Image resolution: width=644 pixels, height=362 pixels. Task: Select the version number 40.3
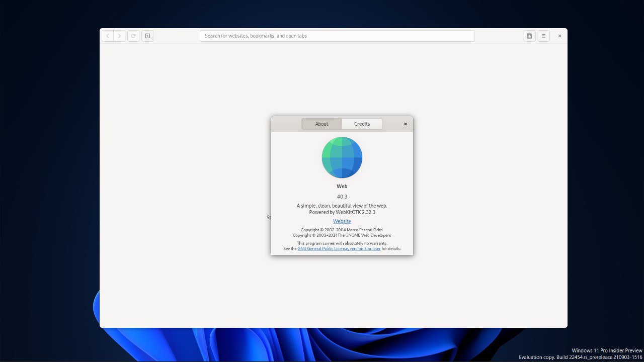click(x=342, y=197)
